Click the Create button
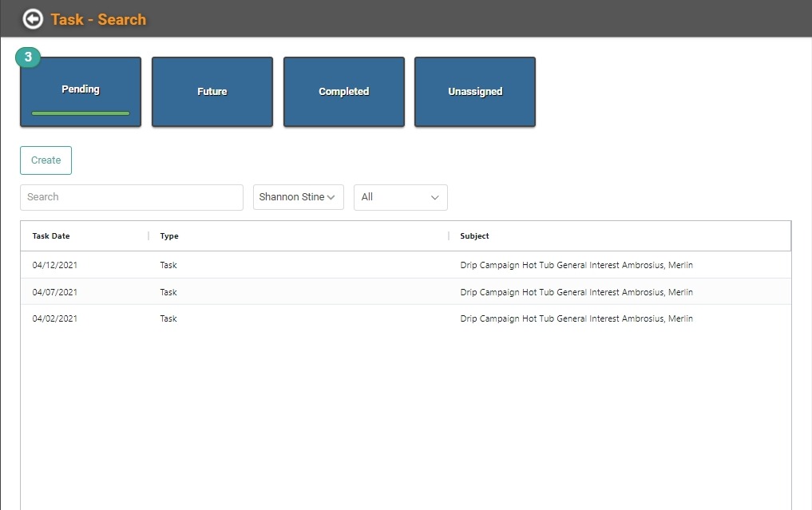 click(46, 160)
